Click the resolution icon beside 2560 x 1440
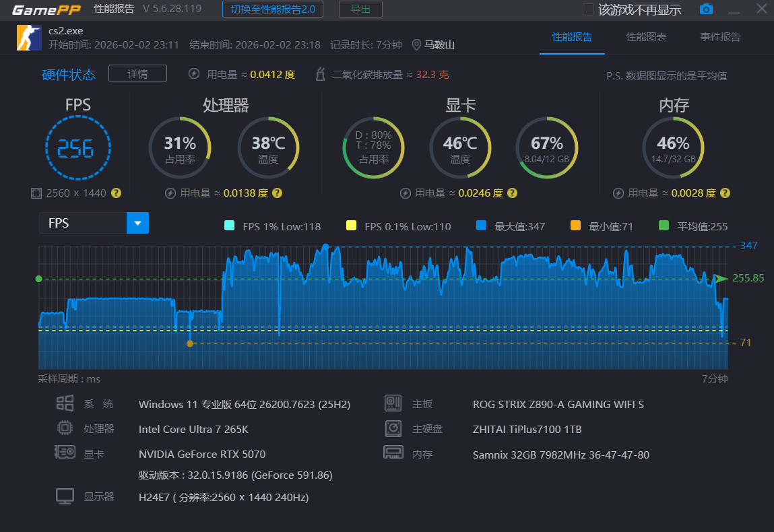The height and width of the screenshot is (532, 774). [x=36, y=193]
